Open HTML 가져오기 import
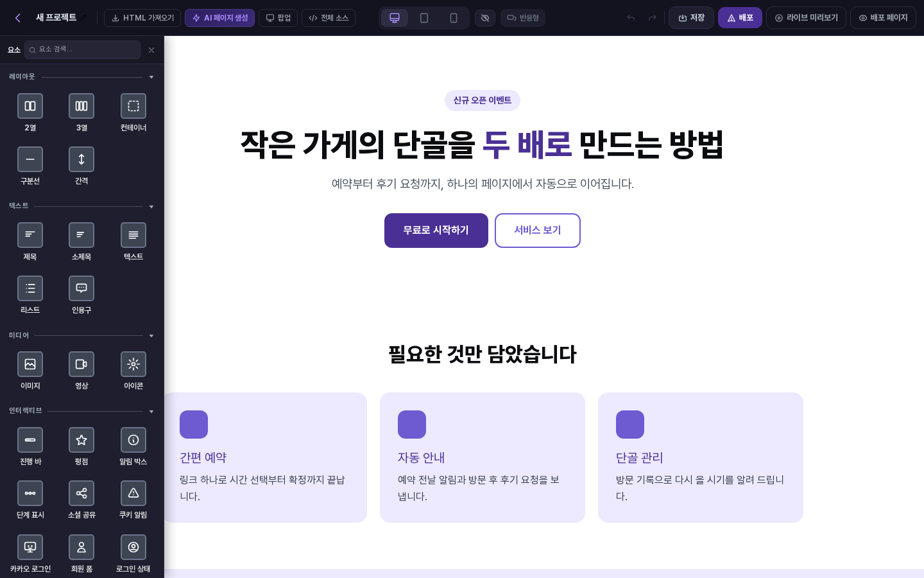This screenshot has height=578, width=924. (x=142, y=18)
